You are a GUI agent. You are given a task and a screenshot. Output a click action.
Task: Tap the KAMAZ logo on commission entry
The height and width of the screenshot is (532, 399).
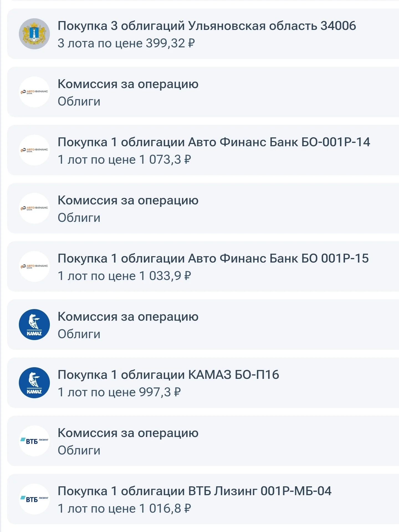(34, 325)
